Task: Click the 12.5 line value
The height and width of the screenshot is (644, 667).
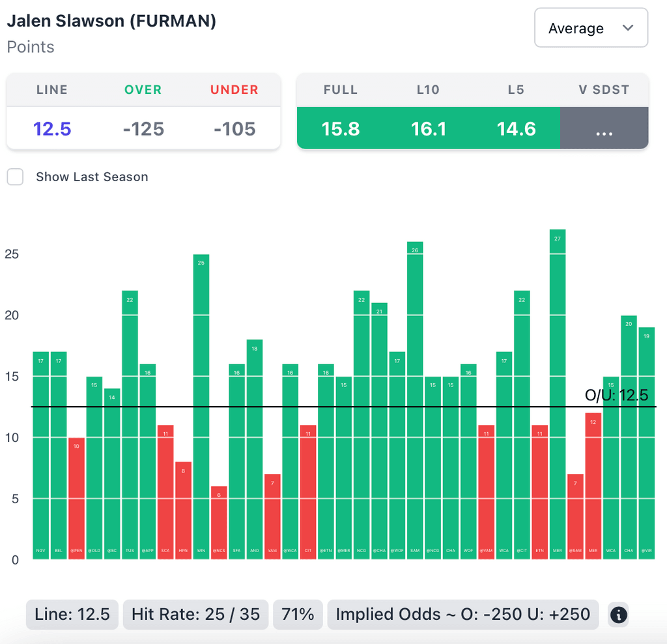Action: 52,129
